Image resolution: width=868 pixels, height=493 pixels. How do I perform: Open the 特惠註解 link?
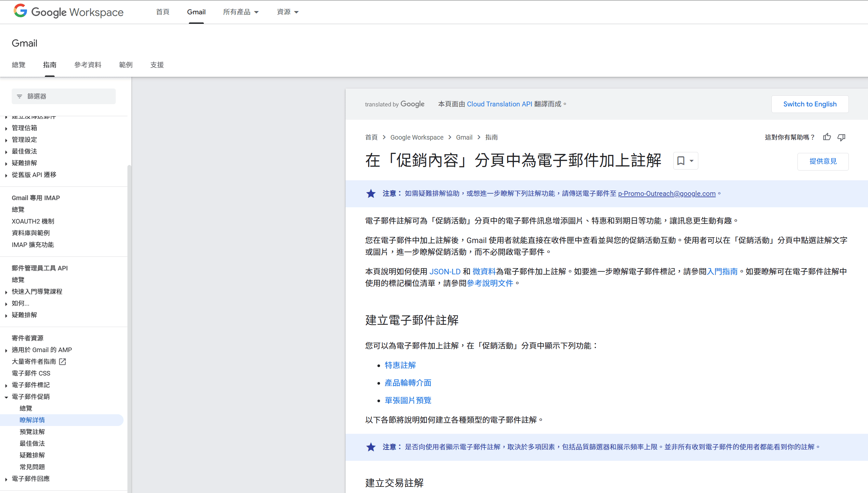click(x=400, y=365)
